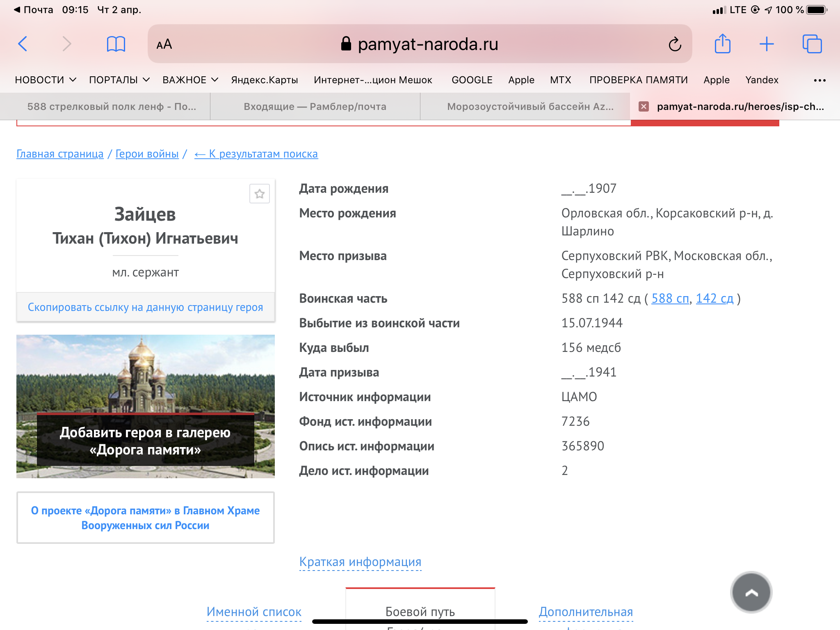The image size is (840, 630).
Task: Open the 588 сп unit link
Action: click(x=670, y=299)
